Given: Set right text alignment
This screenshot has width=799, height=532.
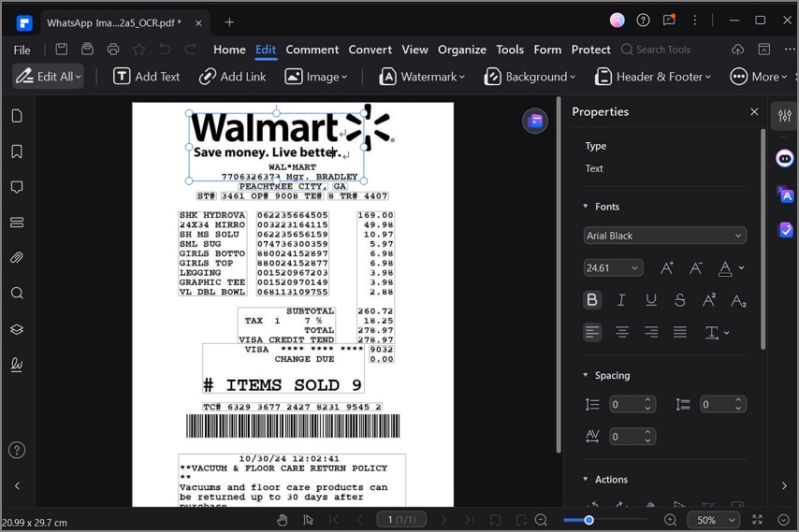Looking at the screenshot, I should tap(651, 333).
